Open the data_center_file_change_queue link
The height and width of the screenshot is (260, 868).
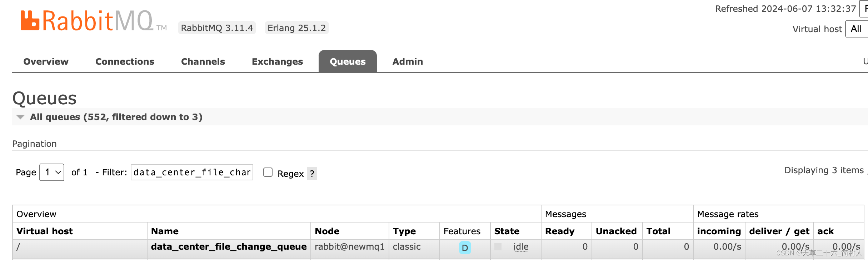tap(229, 247)
